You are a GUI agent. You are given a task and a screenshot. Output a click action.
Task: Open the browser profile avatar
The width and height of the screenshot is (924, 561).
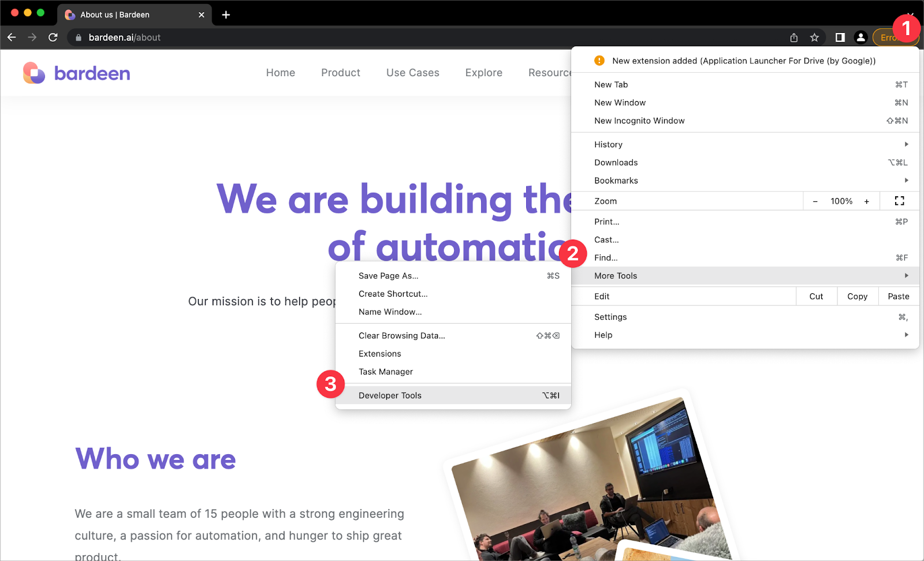coord(860,37)
